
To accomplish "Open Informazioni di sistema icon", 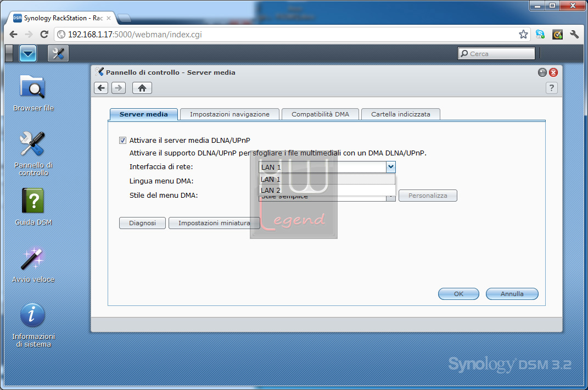I will 33,325.
